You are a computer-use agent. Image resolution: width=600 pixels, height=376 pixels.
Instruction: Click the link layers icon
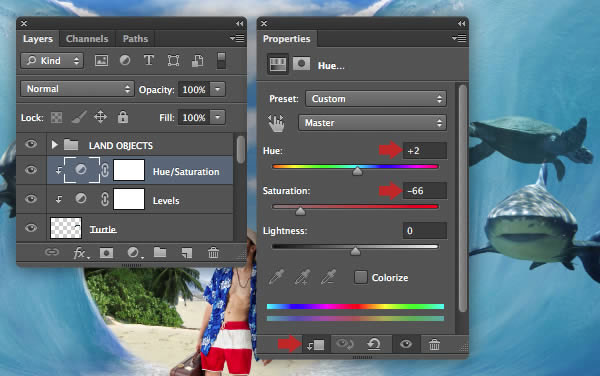(x=52, y=252)
